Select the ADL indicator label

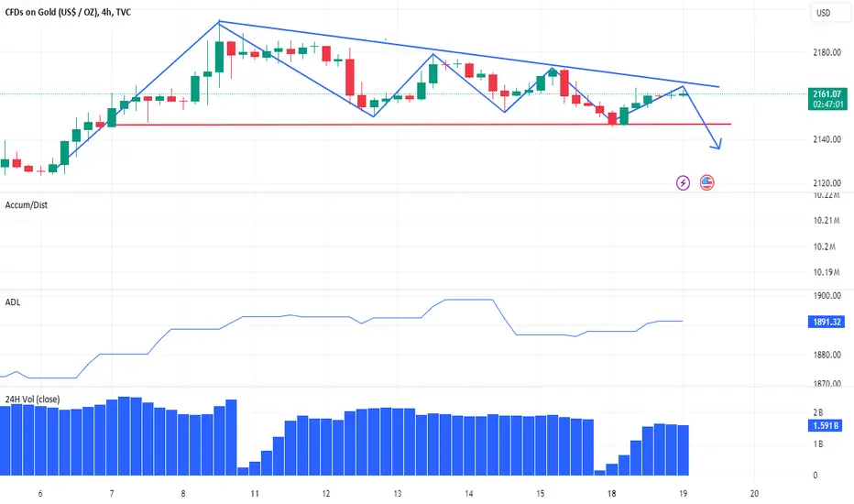[x=13, y=301]
